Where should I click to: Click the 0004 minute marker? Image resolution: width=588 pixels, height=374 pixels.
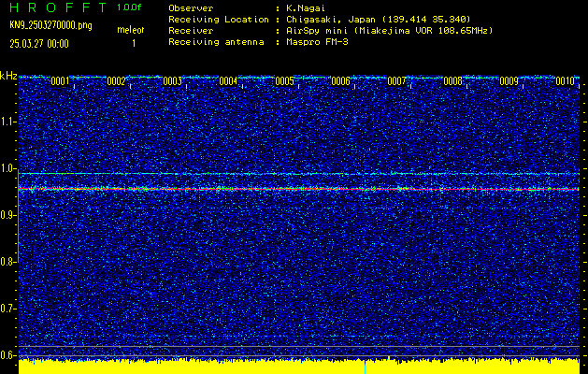coord(228,81)
